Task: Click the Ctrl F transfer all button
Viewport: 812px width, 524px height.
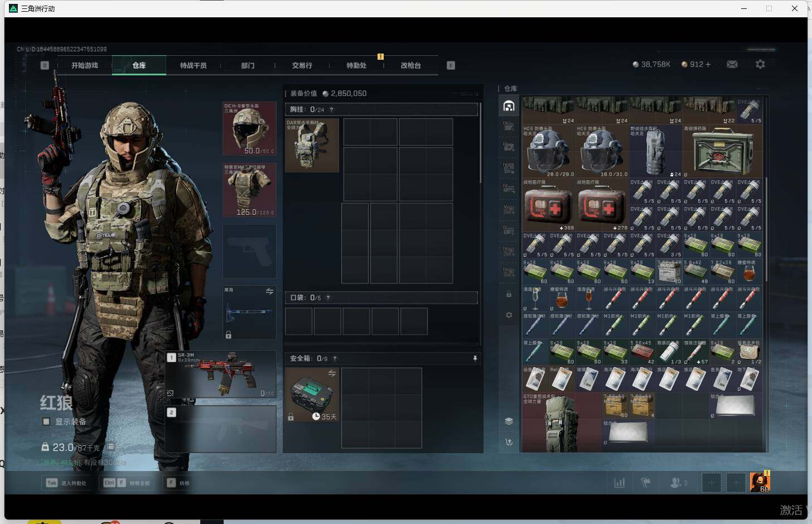Action: 127,483
